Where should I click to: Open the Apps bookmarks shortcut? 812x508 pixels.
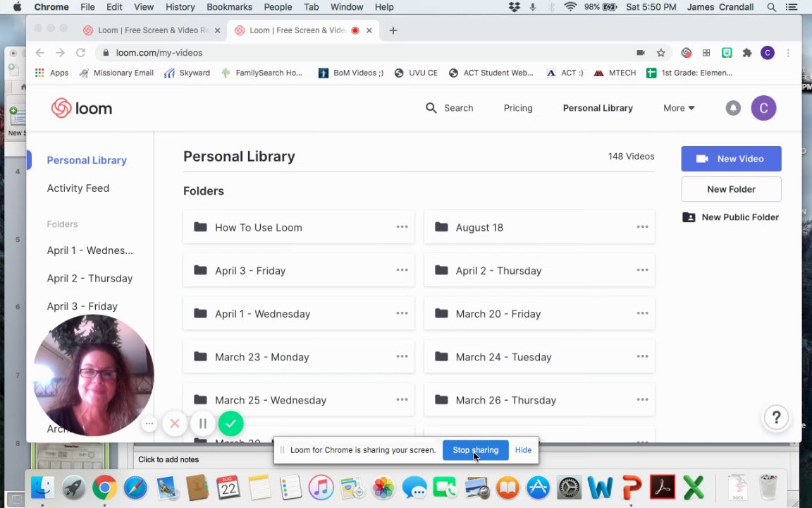tap(51, 73)
